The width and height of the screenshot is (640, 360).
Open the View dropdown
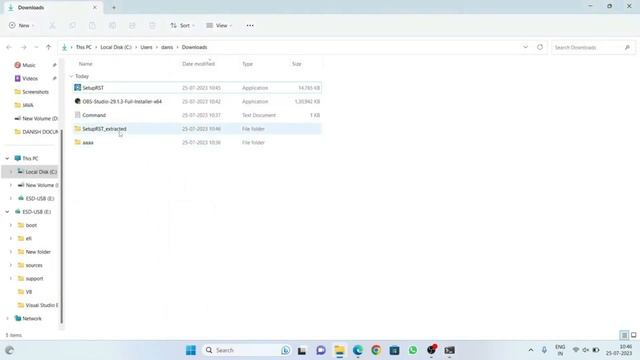[219, 26]
